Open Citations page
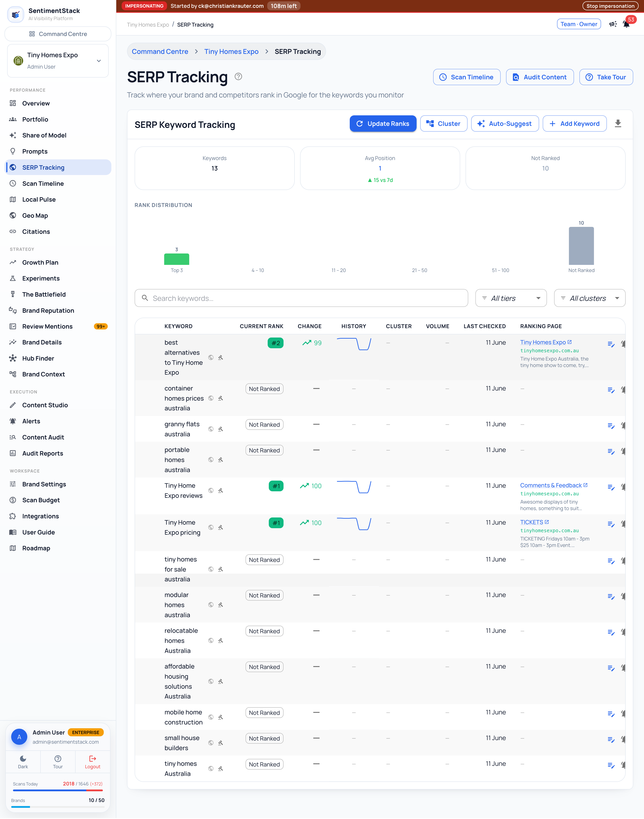 pyautogui.click(x=58, y=232)
